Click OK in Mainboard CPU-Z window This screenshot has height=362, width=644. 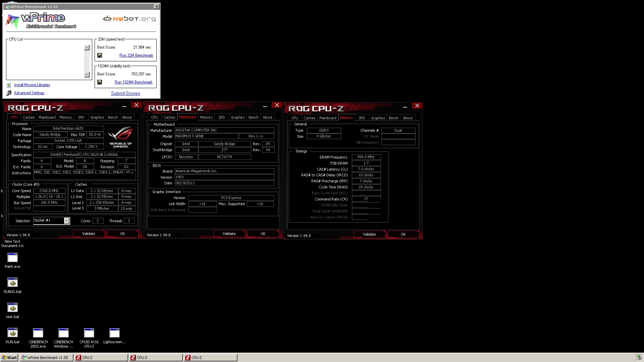(263, 234)
